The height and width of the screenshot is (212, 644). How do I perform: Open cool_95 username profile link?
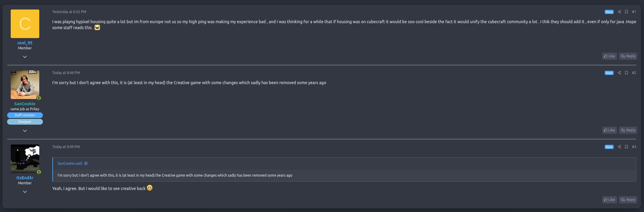point(25,43)
